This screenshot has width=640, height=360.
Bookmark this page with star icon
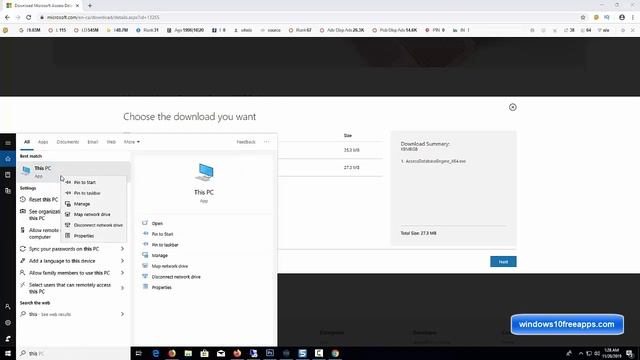click(583, 17)
